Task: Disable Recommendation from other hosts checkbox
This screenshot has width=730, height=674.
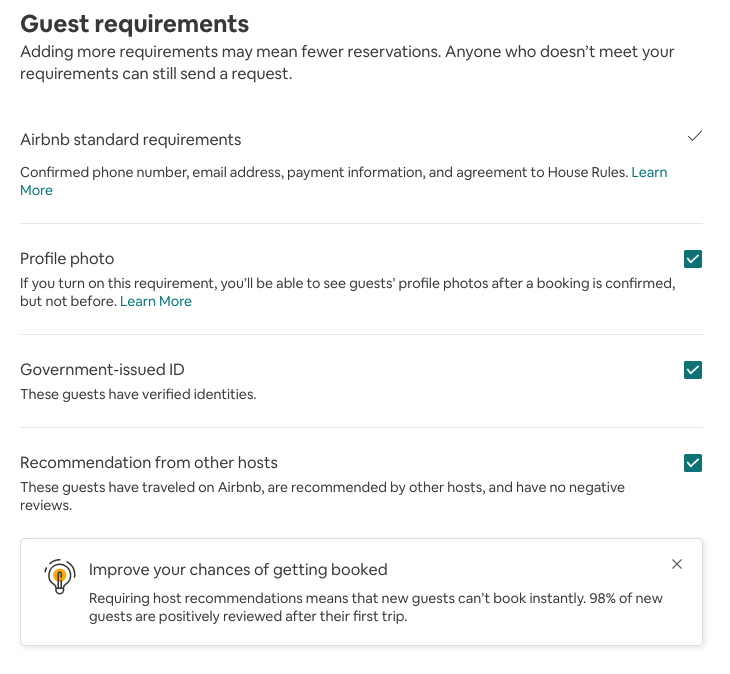Action: click(693, 463)
